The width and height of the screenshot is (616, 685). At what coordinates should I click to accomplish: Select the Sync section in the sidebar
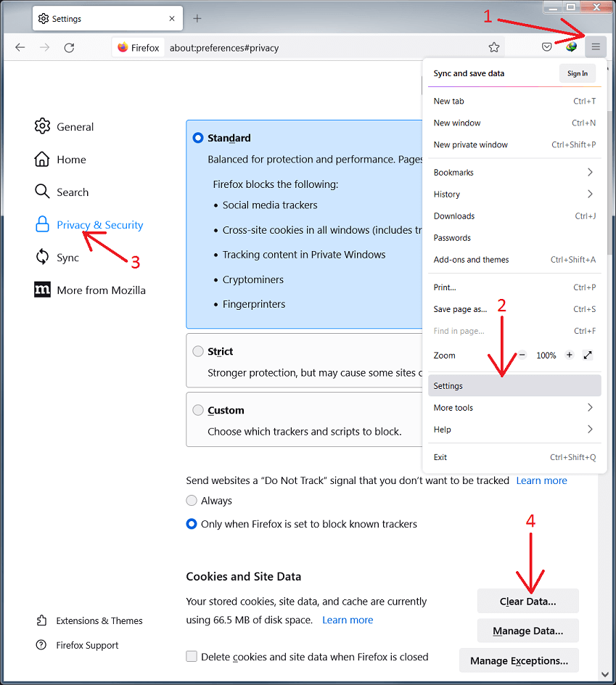68,257
